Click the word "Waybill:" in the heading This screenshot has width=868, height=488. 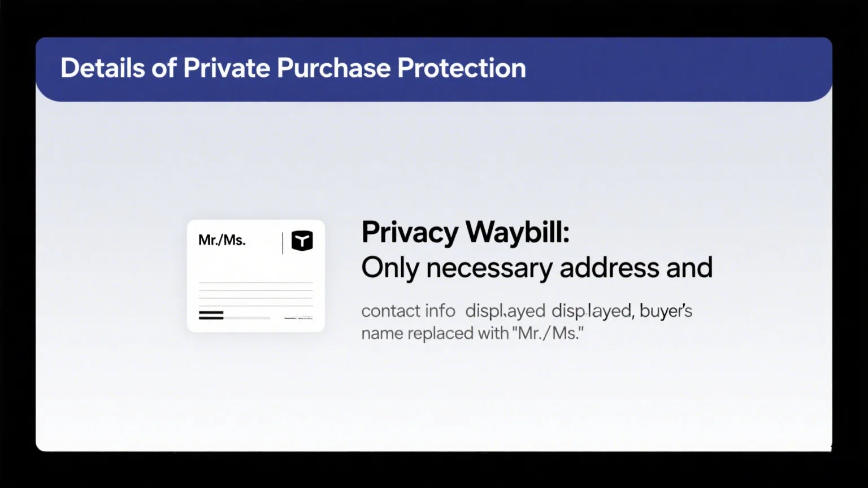517,232
